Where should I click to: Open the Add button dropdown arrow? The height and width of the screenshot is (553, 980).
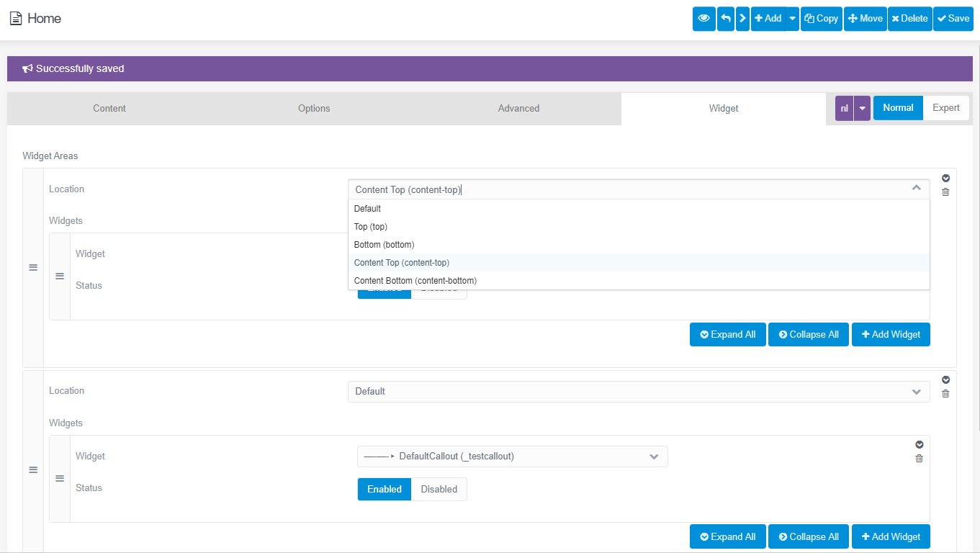(x=792, y=19)
